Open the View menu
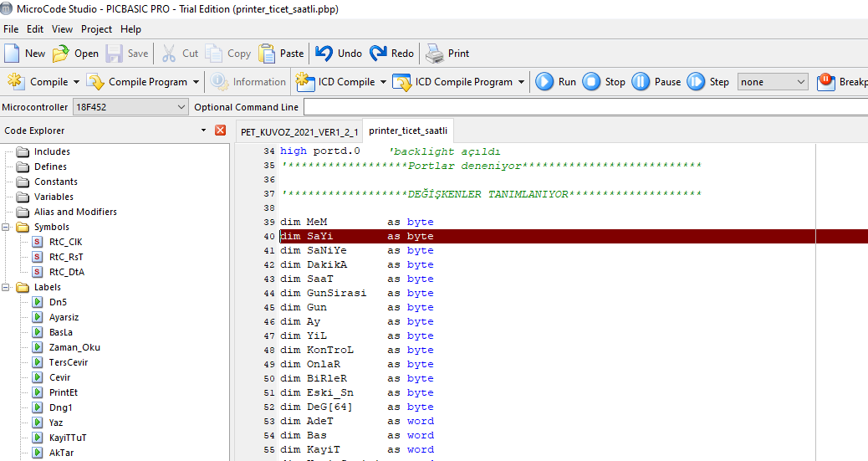 (x=62, y=29)
